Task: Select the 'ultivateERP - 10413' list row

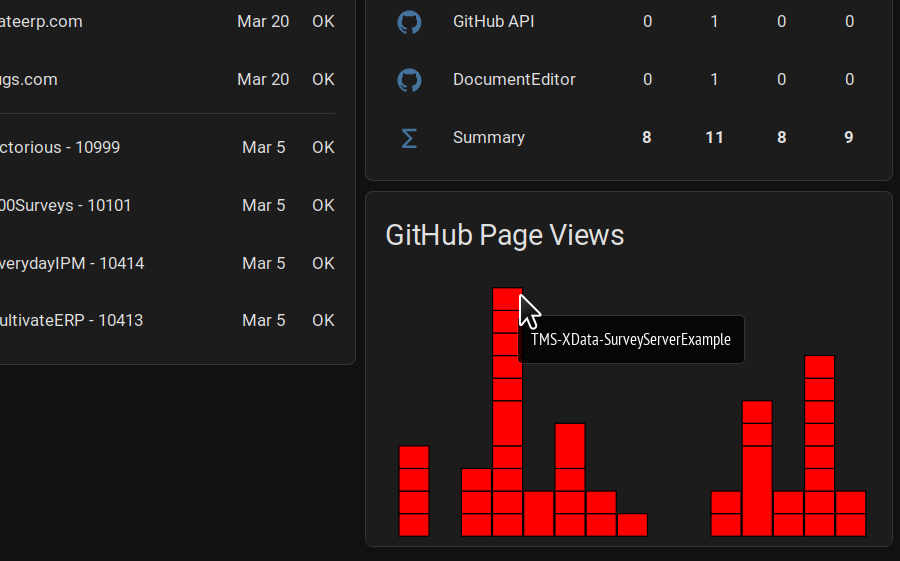Action: click(168, 320)
